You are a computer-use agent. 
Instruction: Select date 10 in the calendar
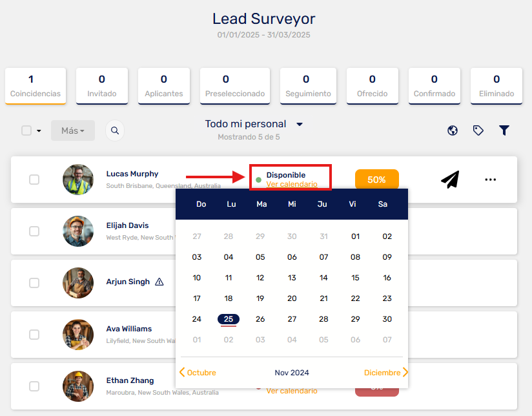pyautogui.click(x=197, y=278)
